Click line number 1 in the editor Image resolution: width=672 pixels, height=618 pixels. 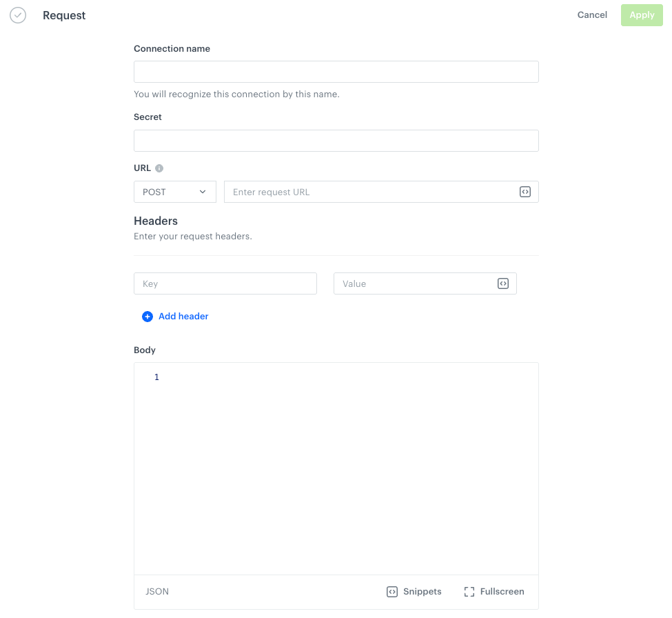tap(156, 377)
